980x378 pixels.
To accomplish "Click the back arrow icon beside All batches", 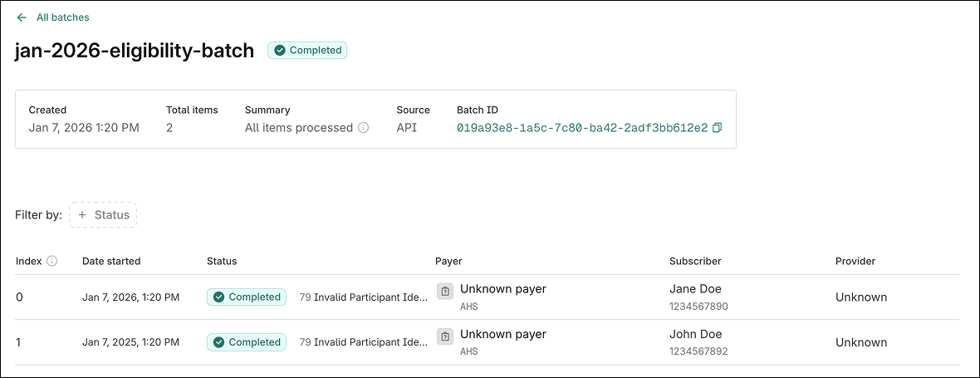I will [x=22, y=17].
